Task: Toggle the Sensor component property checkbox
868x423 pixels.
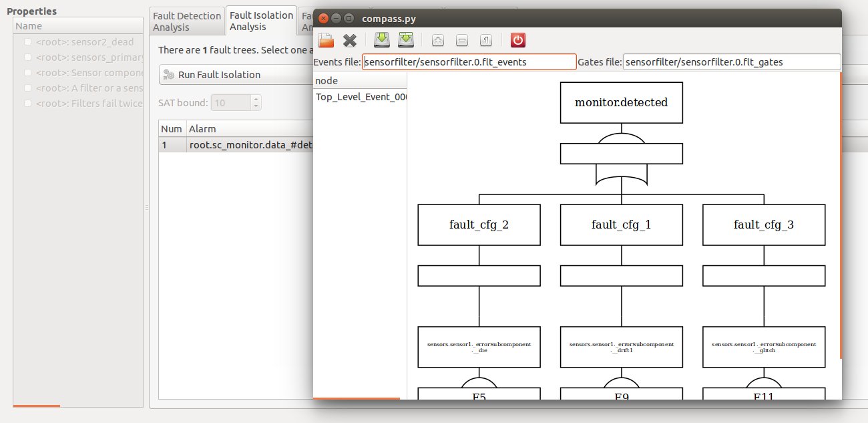Action: pos(27,73)
